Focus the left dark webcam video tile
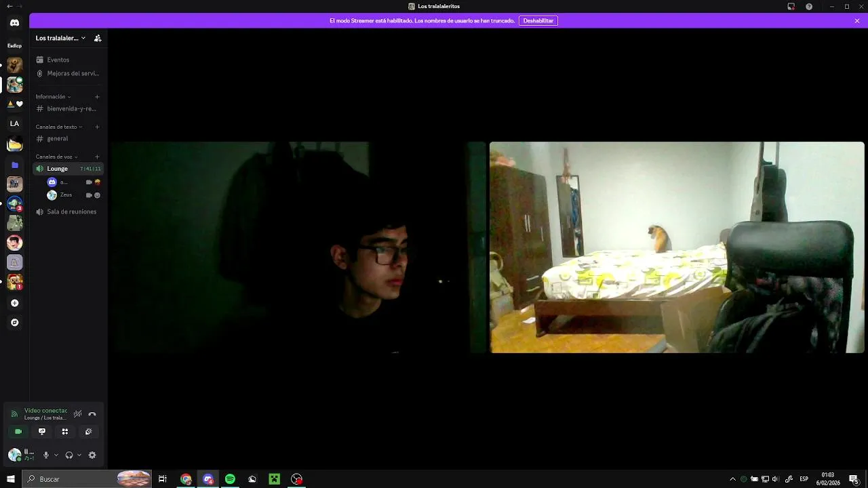Image resolution: width=868 pixels, height=488 pixels. [298, 247]
